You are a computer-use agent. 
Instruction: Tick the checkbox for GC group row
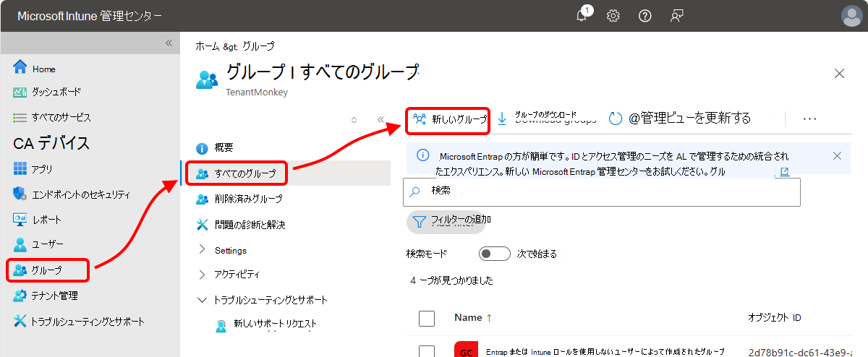pos(427,351)
